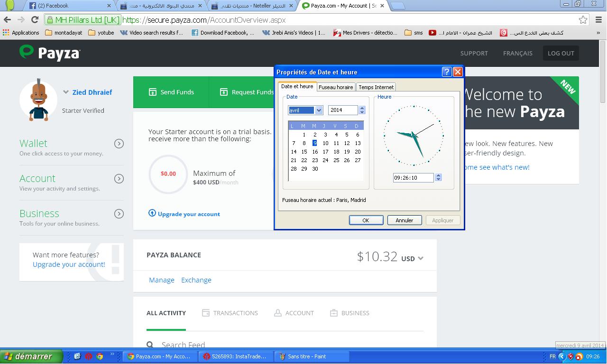The image size is (607, 364).
Task: Expand the user menu chevron beside Zied Dhraief
Action: click(66, 92)
